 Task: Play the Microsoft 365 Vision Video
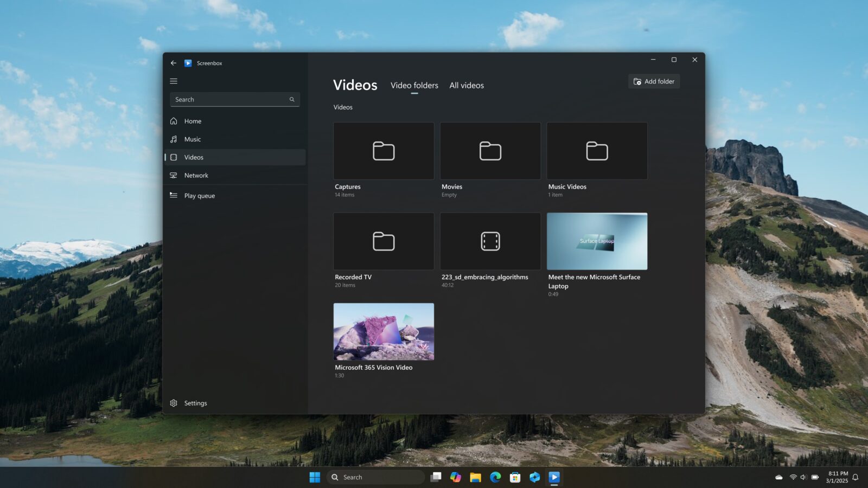(x=384, y=332)
